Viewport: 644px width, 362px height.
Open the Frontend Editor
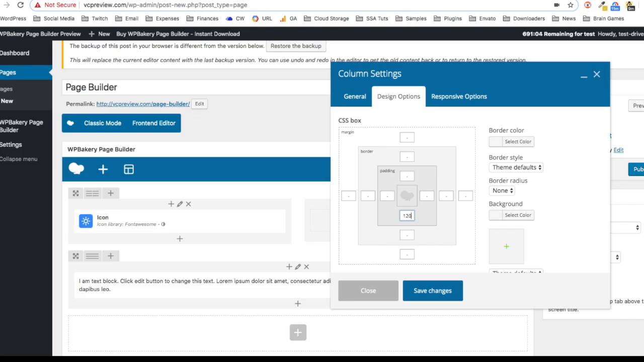(154, 123)
